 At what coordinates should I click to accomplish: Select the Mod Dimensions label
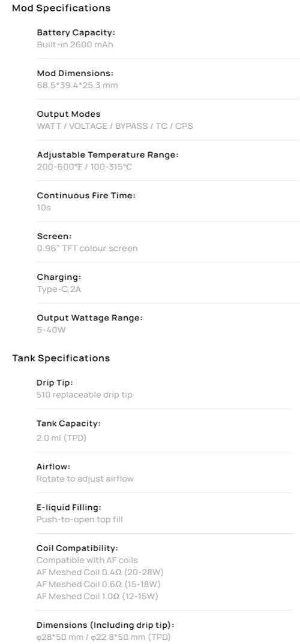coord(75,73)
